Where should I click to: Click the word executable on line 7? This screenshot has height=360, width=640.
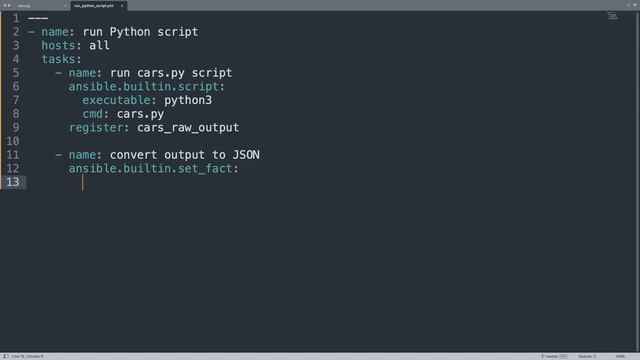pos(116,100)
